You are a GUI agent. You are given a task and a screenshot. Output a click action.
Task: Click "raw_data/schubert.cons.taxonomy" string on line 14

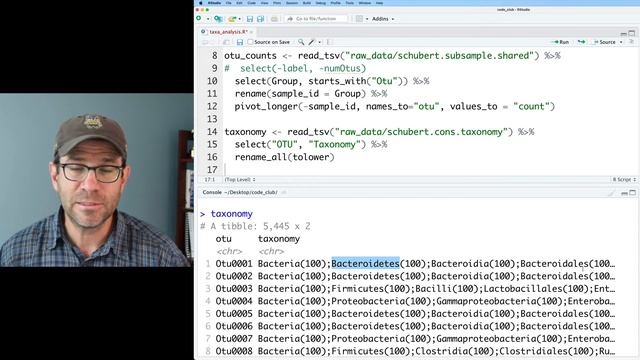point(421,132)
